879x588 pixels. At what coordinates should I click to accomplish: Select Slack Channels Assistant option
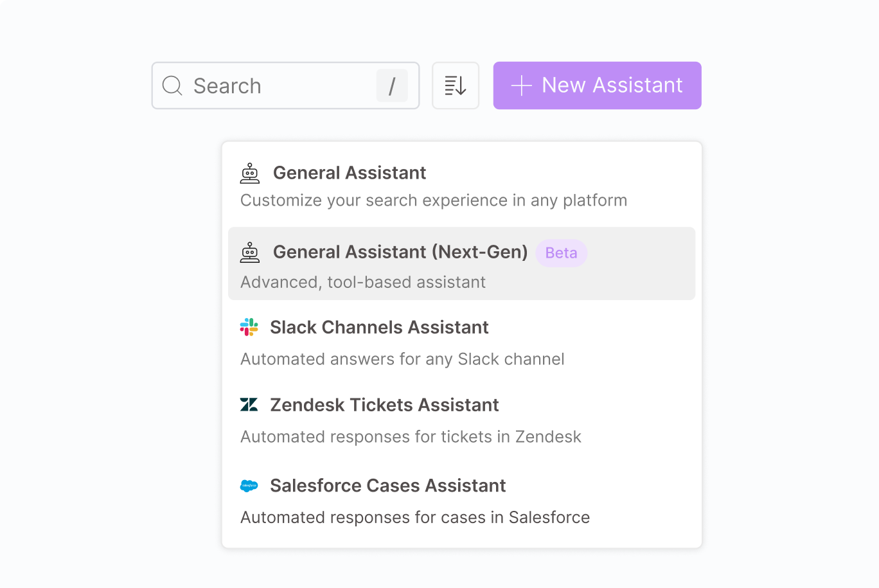tap(379, 328)
